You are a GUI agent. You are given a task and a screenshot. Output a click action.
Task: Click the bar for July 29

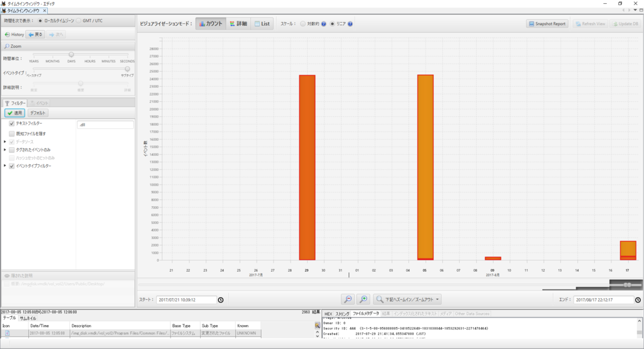coord(307,167)
